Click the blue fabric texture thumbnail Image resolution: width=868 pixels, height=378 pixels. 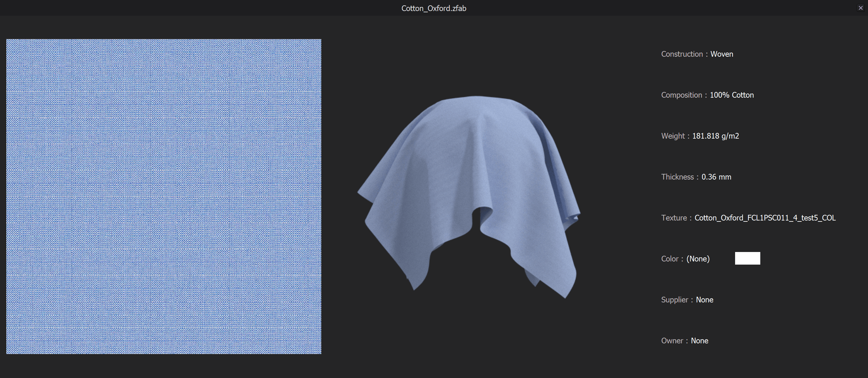coord(164,197)
